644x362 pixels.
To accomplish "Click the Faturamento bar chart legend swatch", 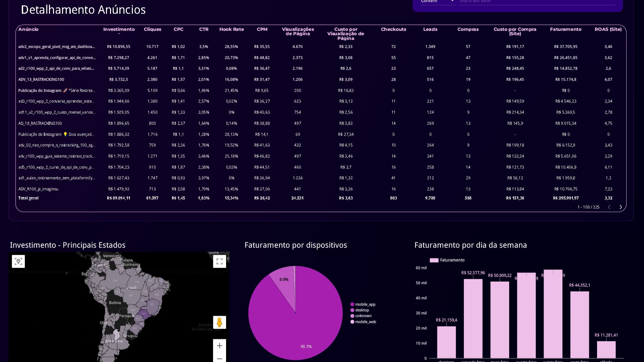I will [x=434, y=260].
